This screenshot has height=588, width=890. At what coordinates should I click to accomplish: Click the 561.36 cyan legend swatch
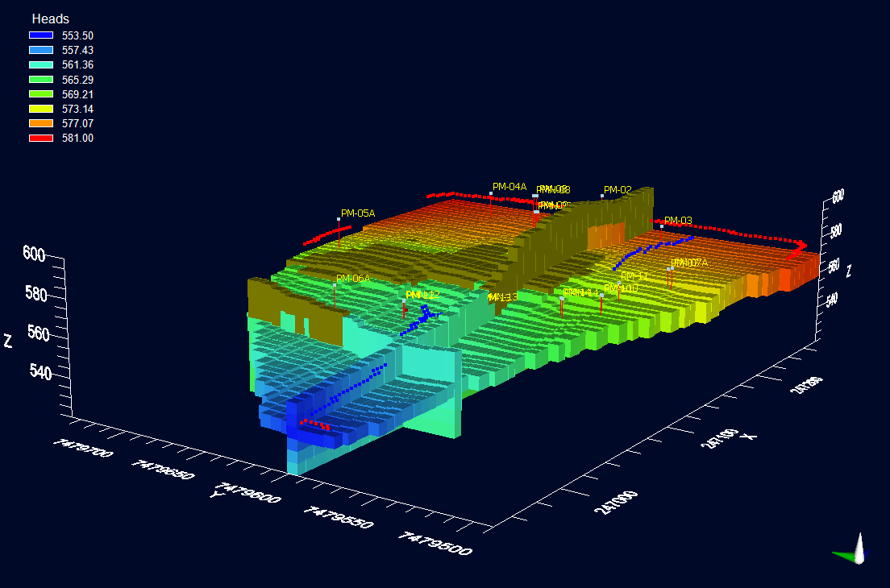[41, 64]
